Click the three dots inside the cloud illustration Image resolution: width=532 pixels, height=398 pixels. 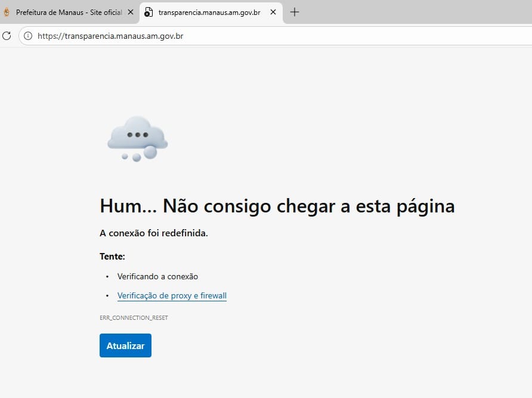click(x=137, y=135)
